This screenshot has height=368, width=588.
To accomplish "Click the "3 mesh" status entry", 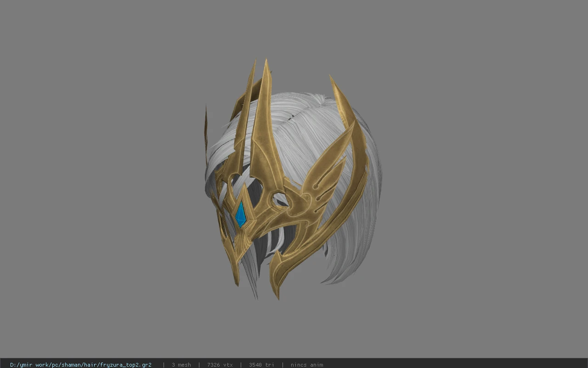I will tap(181, 365).
